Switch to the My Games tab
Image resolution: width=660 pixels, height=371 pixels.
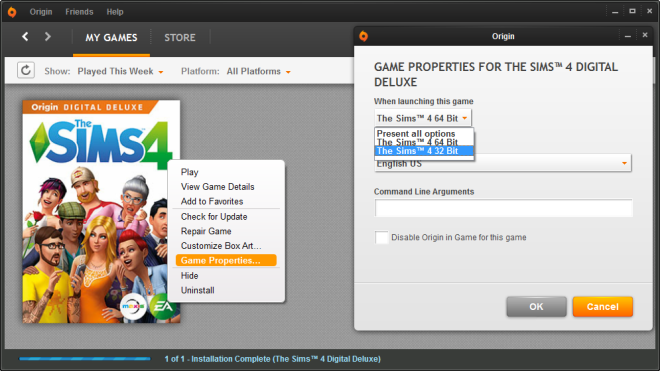click(112, 38)
